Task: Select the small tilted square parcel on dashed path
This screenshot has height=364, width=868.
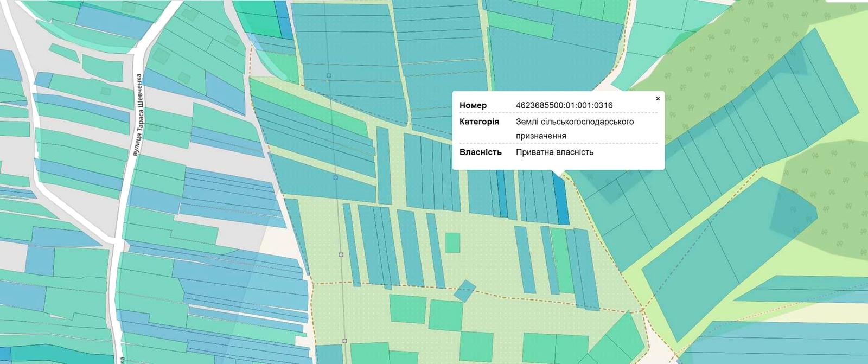Action: [x=464, y=291]
